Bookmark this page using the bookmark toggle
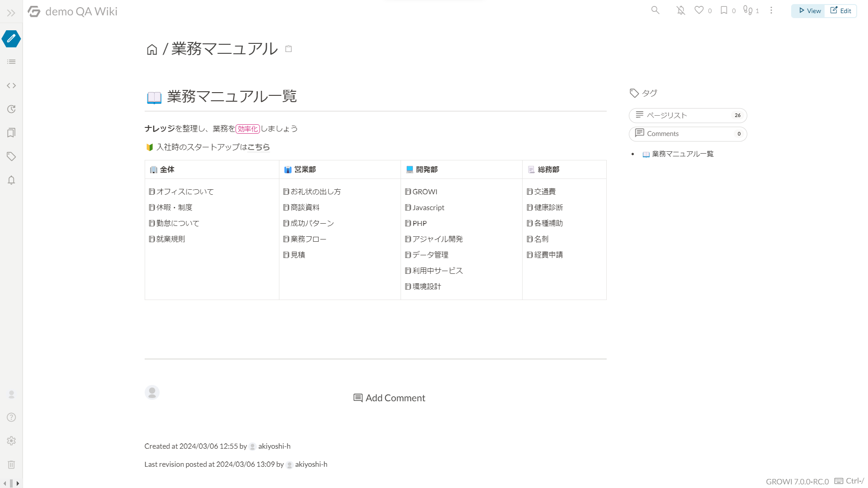 pos(723,10)
